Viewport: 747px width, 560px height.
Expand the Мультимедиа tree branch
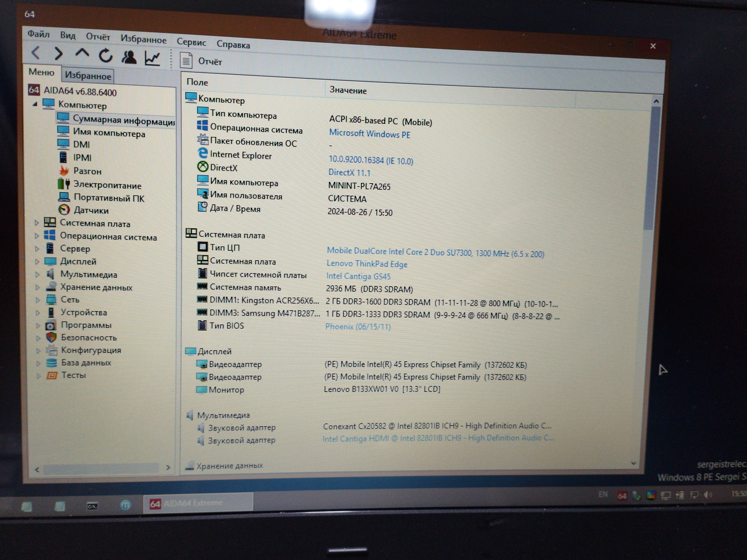37,275
